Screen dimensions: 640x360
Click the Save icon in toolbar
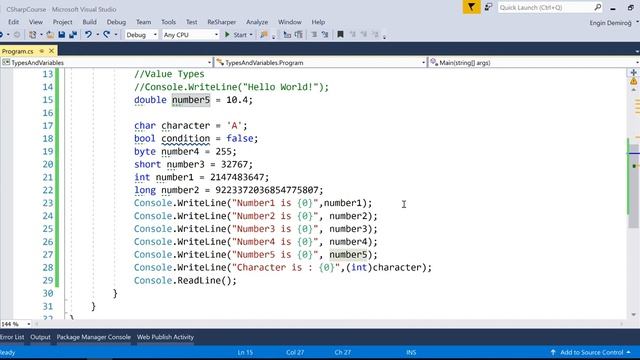(62, 35)
